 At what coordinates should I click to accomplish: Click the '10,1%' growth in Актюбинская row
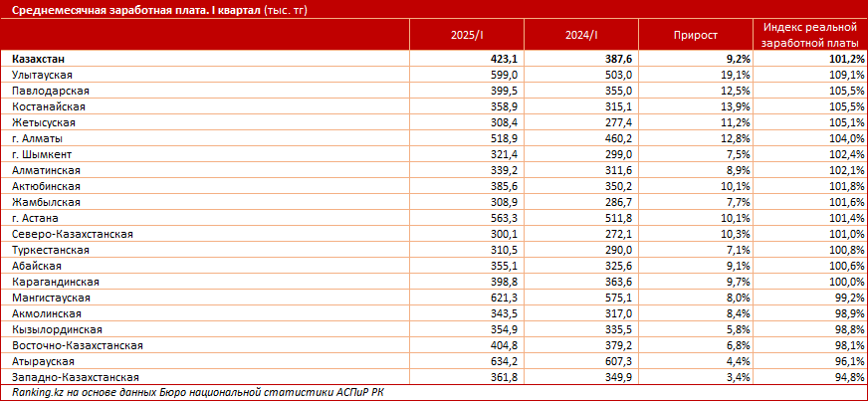tap(734, 186)
